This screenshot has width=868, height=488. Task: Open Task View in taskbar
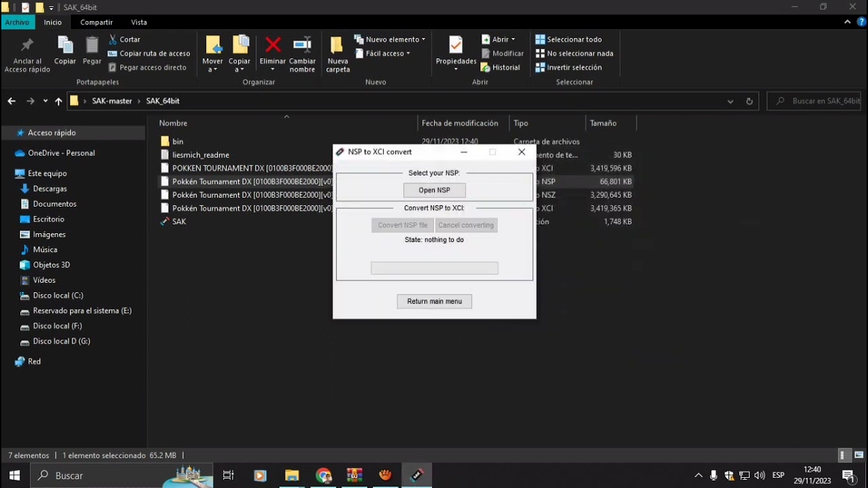(229, 476)
